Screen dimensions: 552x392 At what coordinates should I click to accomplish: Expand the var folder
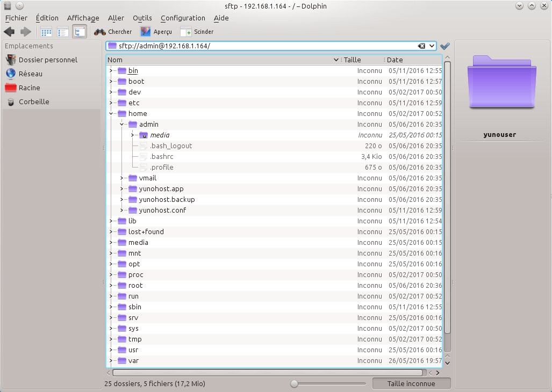tap(111, 360)
